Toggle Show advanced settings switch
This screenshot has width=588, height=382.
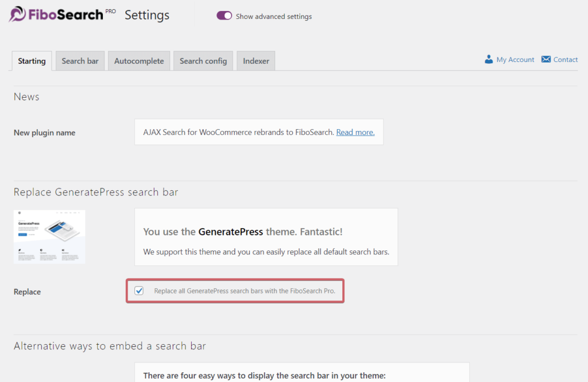coord(225,16)
